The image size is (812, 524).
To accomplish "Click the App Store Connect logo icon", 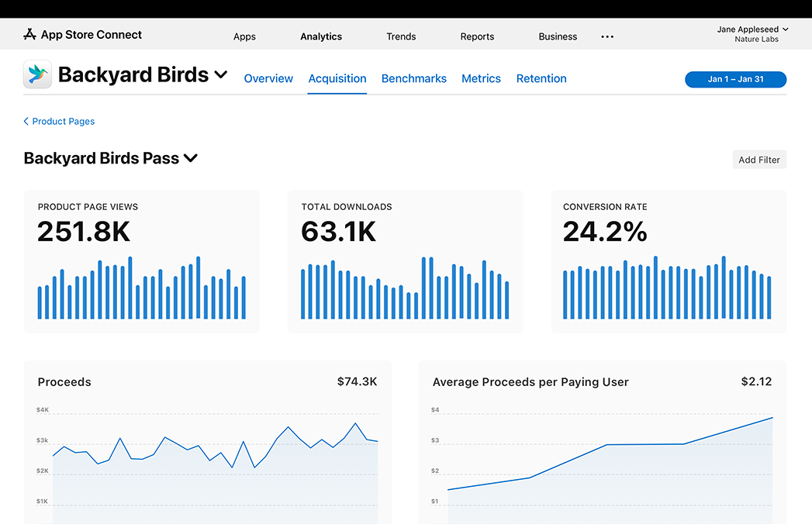I will click(29, 34).
